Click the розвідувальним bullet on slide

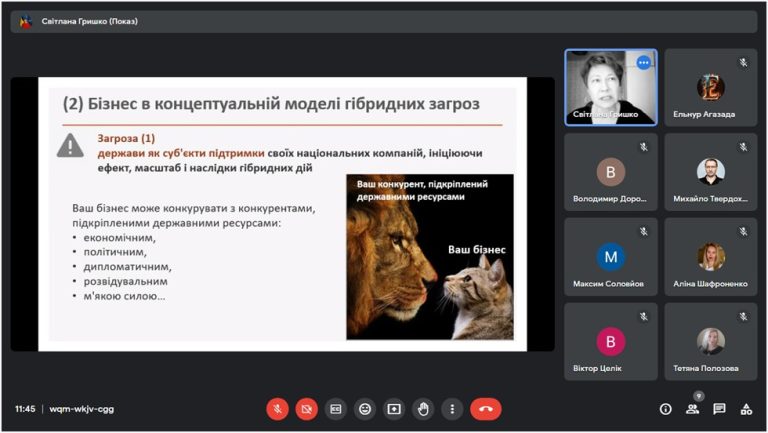coord(125,282)
